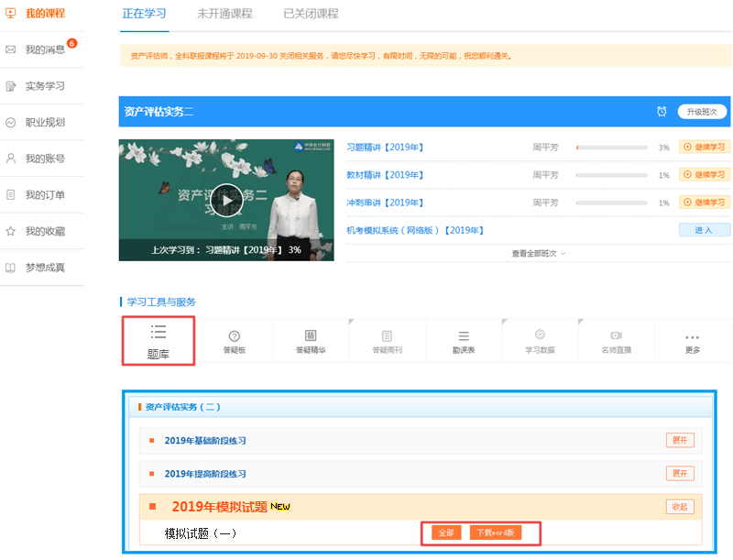Viewport: 733px width, 560px height.
Task: Open the 答疑精华 tool icon
Action: [x=311, y=341]
